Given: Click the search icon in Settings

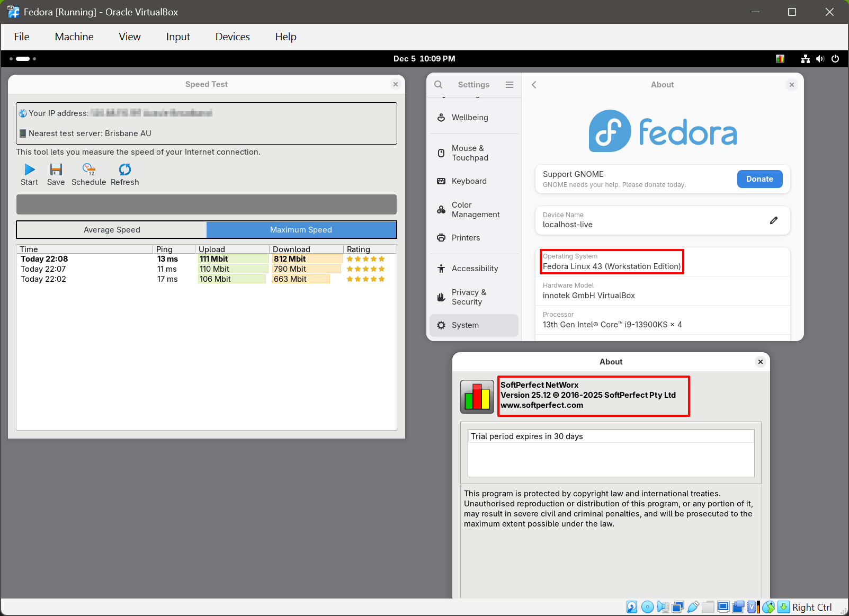Looking at the screenshot, I should click(439, 85).
